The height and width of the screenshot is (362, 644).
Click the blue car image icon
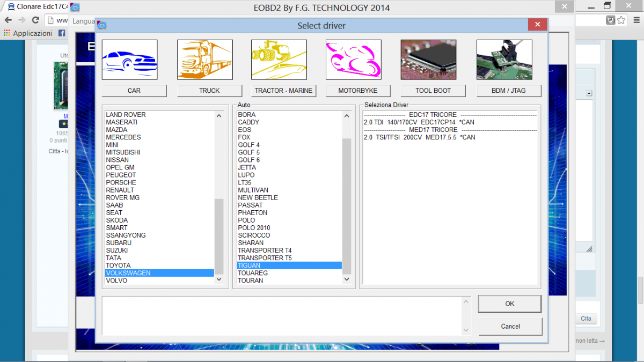tap(129, 60)
